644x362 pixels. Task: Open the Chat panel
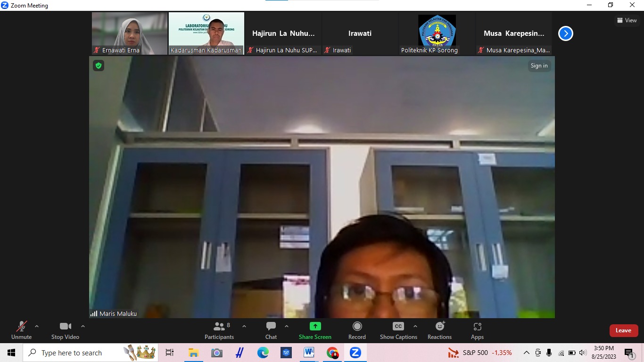click(271, 330)
